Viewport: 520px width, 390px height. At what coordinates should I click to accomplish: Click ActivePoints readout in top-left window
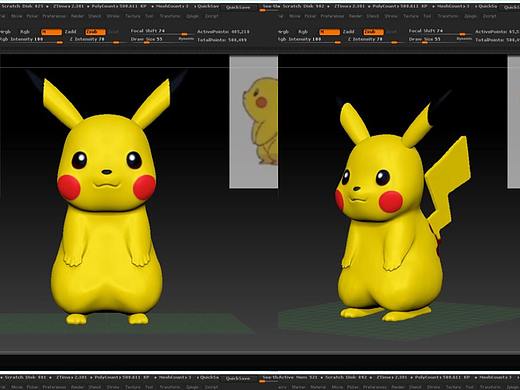223,32
